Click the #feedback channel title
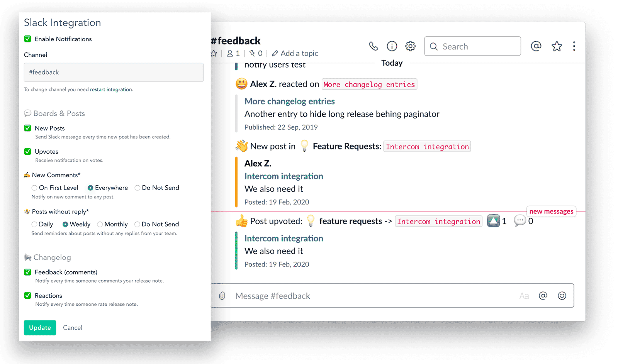Viewport: 618px width, 364px height. (x=236, y=41)
